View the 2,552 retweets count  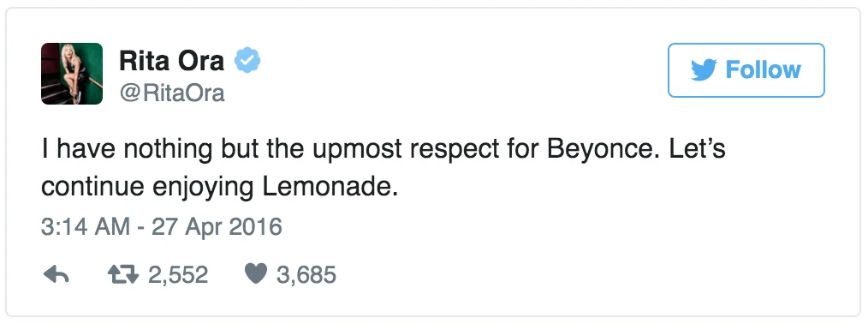178,274
